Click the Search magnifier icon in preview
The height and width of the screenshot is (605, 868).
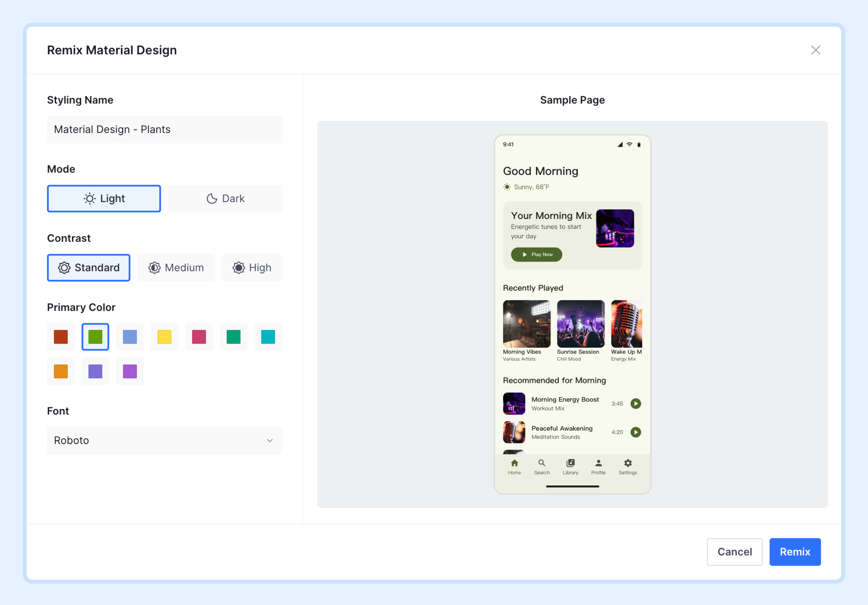pos(542,463)
